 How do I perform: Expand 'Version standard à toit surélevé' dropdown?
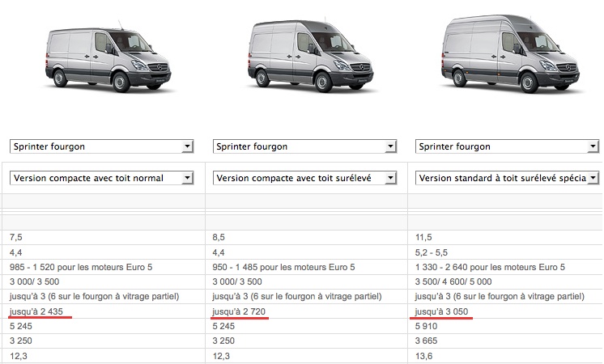507,178
